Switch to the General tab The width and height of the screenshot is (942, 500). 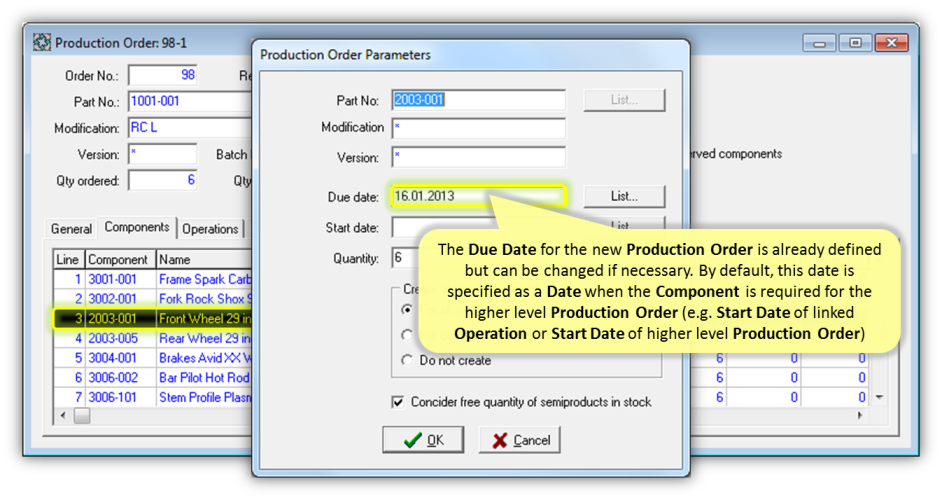coord(71,229)
